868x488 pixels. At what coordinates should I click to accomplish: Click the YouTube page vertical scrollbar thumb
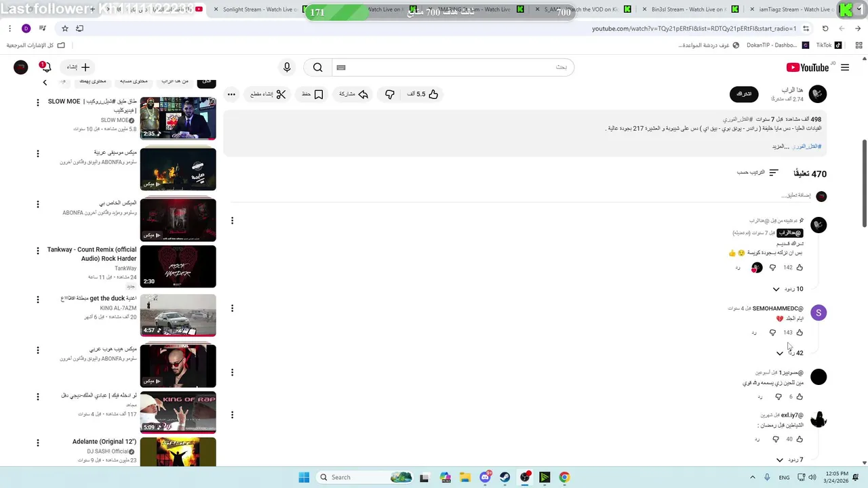[864, 183]
